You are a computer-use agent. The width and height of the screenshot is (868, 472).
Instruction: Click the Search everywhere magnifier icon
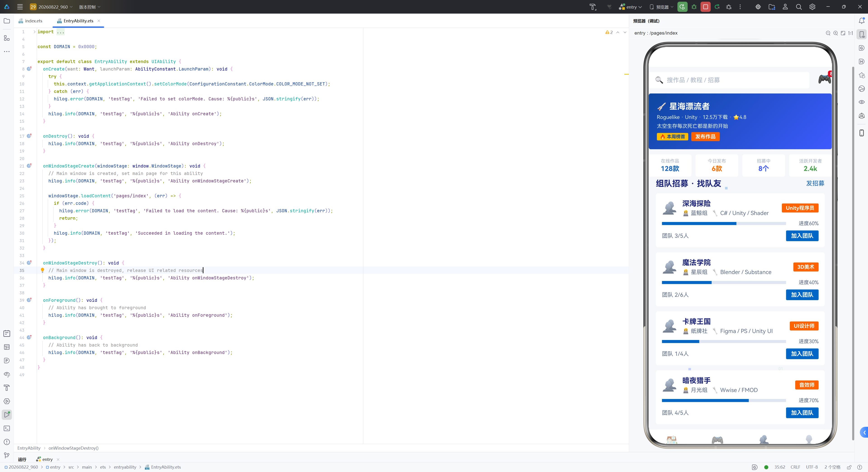click(x=799, y=7)
